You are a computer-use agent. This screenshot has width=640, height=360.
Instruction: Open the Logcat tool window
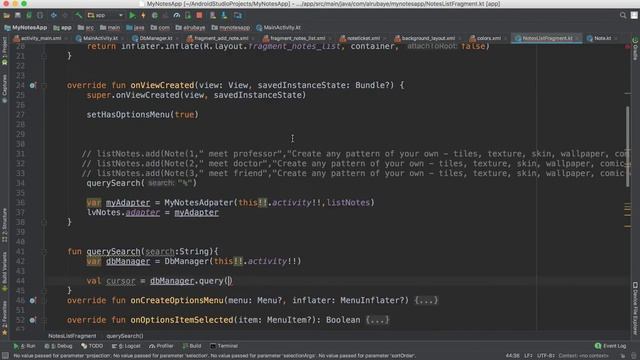(x=126, y=346)
